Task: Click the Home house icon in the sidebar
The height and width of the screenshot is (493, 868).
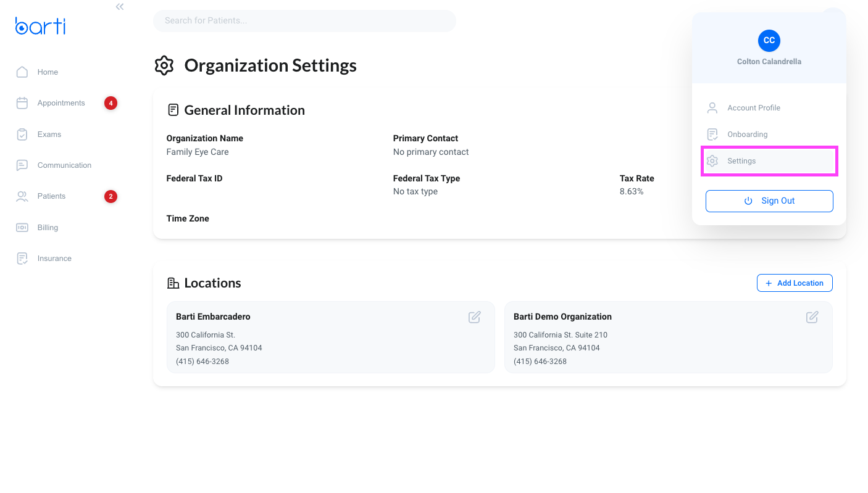Action: (x=22, y=72)
